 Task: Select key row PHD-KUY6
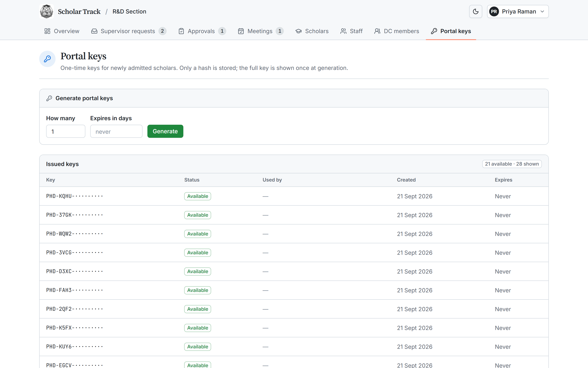pos(294,347)
